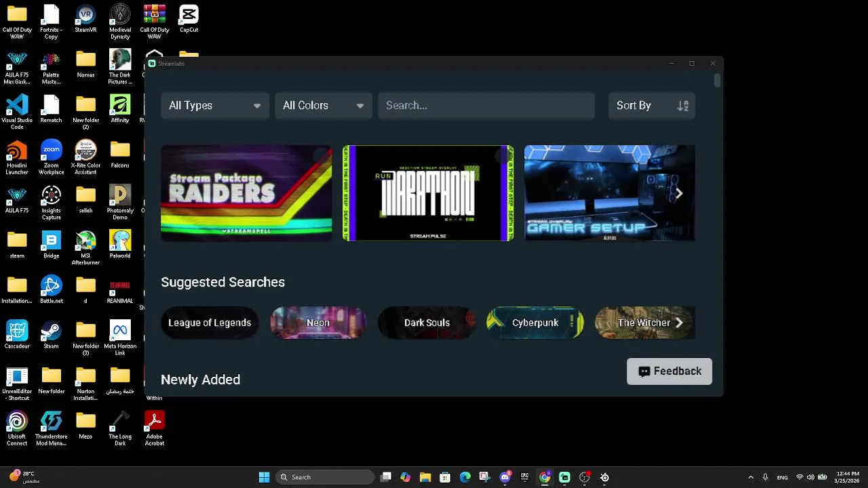Image resolution: width=868 pixels, height=488 pixels.
Task: Select the Cascadeur desktop icon
Action: pos(17,335)
